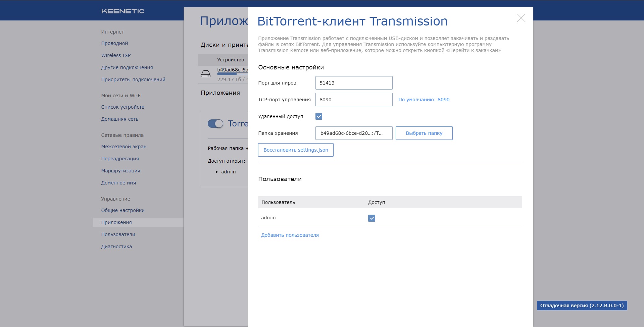Open Проводной in sidebar
Image resolution: width=644 pixels, height=327 pixels.
[x=114, y=43]
